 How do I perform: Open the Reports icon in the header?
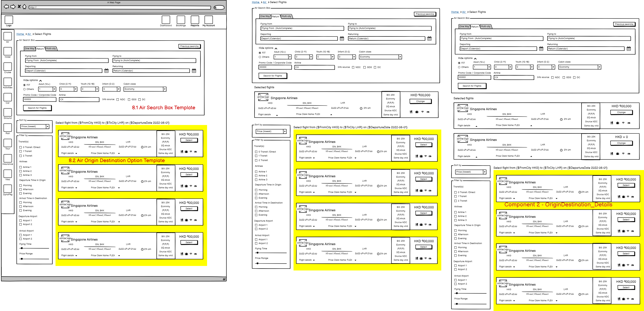pyautogui.click(x=195, y=20)
